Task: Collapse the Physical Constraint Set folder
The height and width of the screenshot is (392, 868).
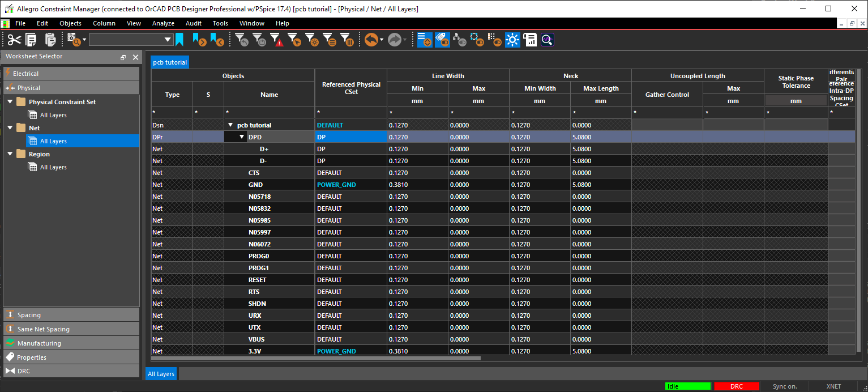Action: 10,102
